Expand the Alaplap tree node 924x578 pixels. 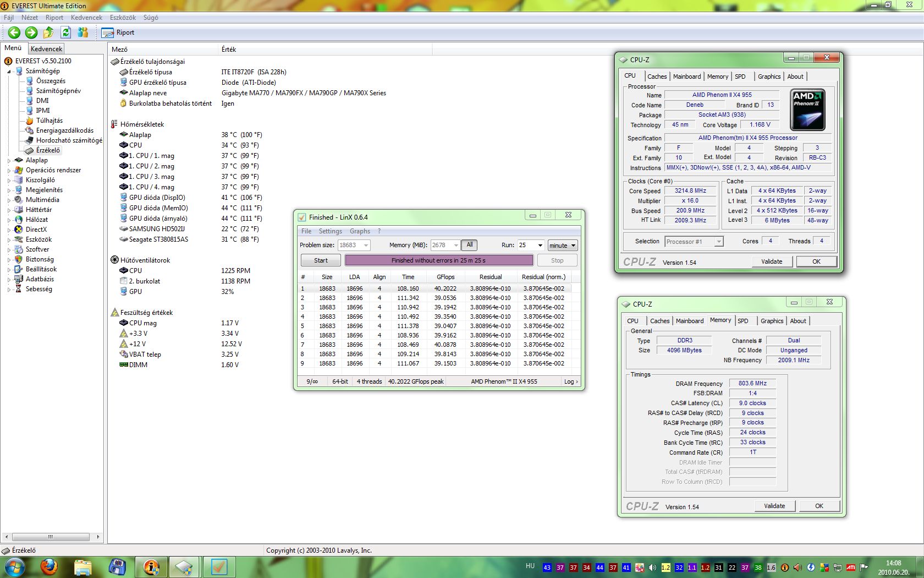[9, 161]
